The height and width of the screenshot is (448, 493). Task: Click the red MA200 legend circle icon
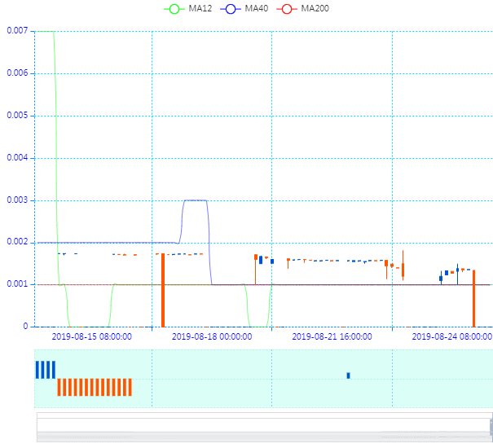coord(287,9)
